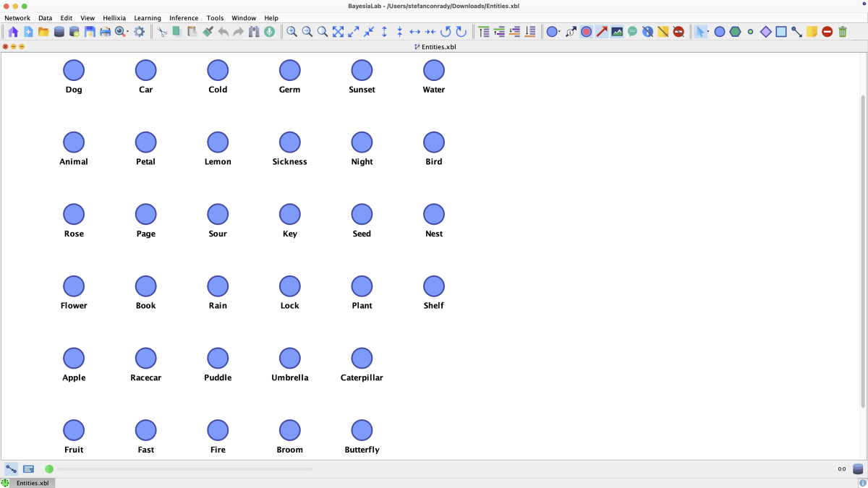Image resolution: width=868 pixels, height=488 pixels.
Task: Click the Sickness node label
Action: [x=290, y=162]
